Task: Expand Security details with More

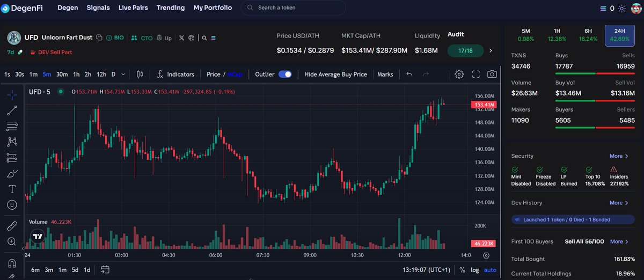Action: tap(619, 156)
